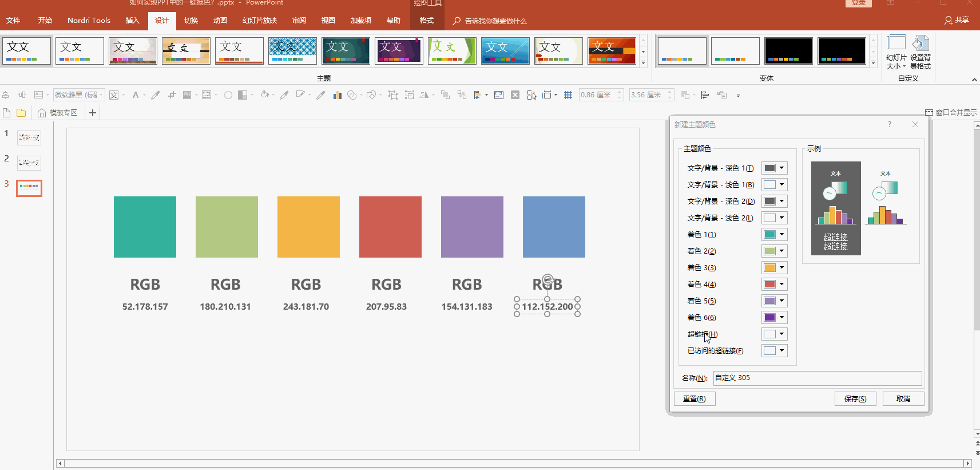980x470 pixels.
Task: Expand the 文字/背景 - 深色 1 color picker
Action: point(775,168)
